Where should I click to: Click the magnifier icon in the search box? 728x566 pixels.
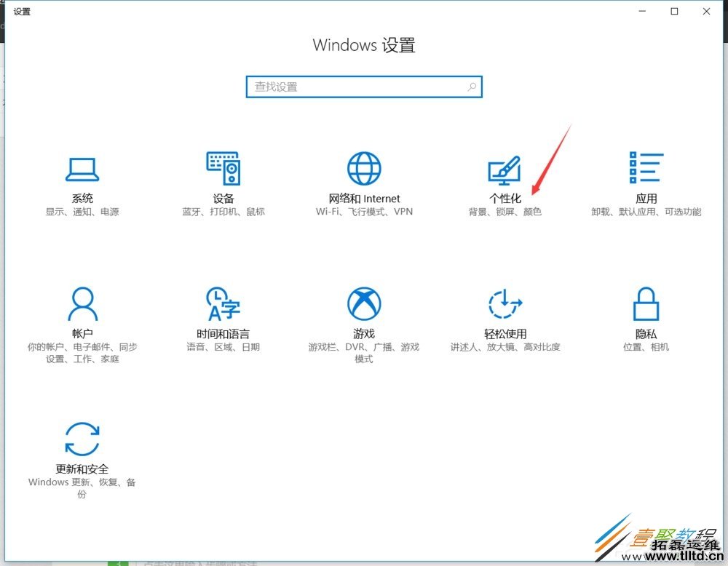pos(472,86)
